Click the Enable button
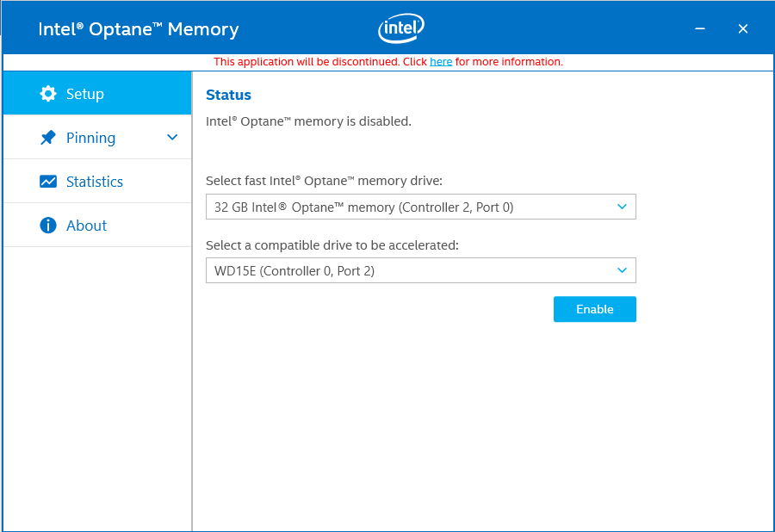The width and height of the screenshot is (775, 532). (594, 309)
